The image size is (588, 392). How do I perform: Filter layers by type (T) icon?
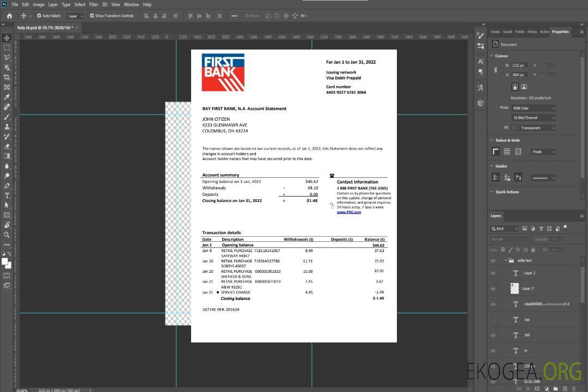click(x=541, y=229)
